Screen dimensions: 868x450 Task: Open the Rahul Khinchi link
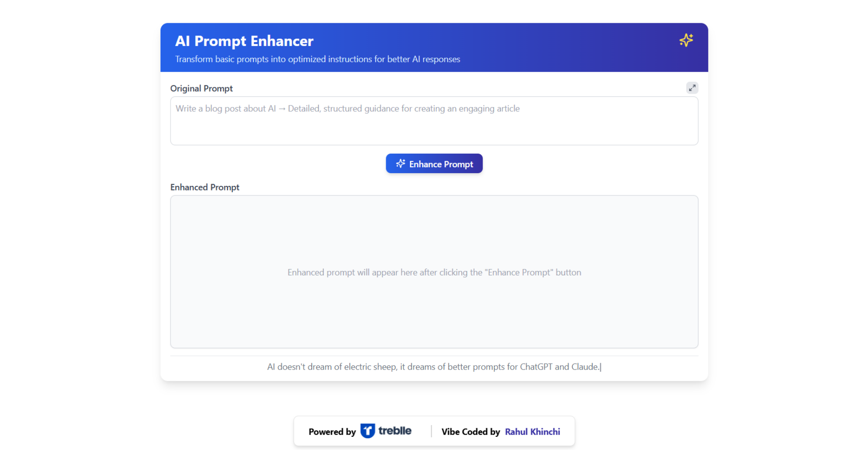[532, 432]
